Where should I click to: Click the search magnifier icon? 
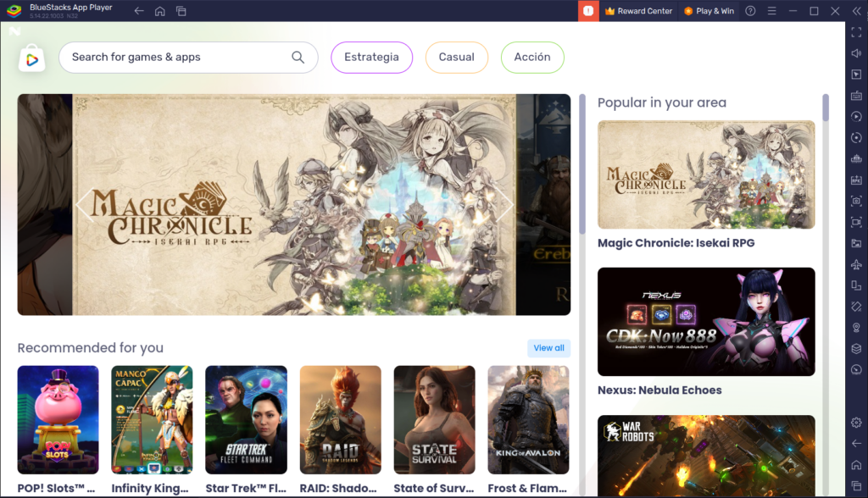[x=298, y=57]
